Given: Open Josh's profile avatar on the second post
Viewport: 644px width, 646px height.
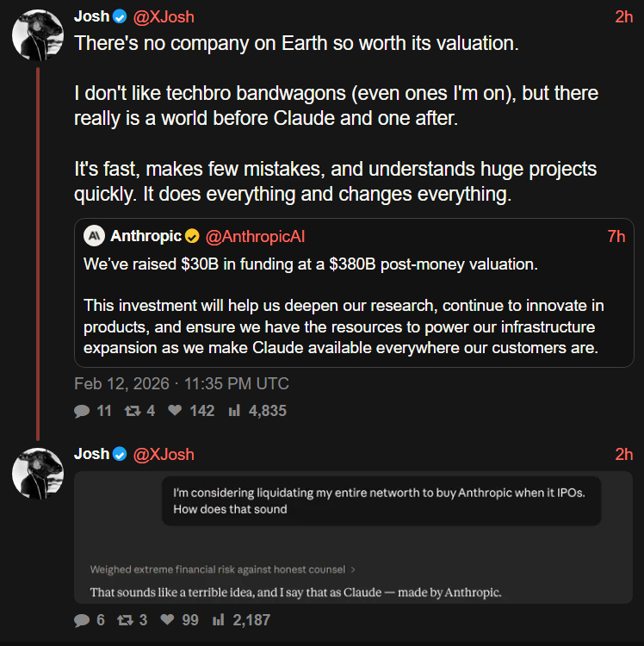Looking at the screenshot, I should (37, 470).
